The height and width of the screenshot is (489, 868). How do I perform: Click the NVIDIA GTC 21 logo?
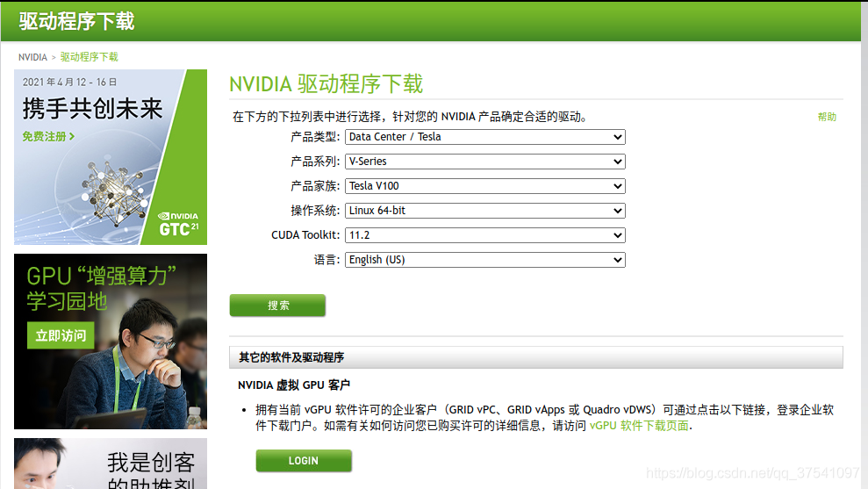coord(178,225)
